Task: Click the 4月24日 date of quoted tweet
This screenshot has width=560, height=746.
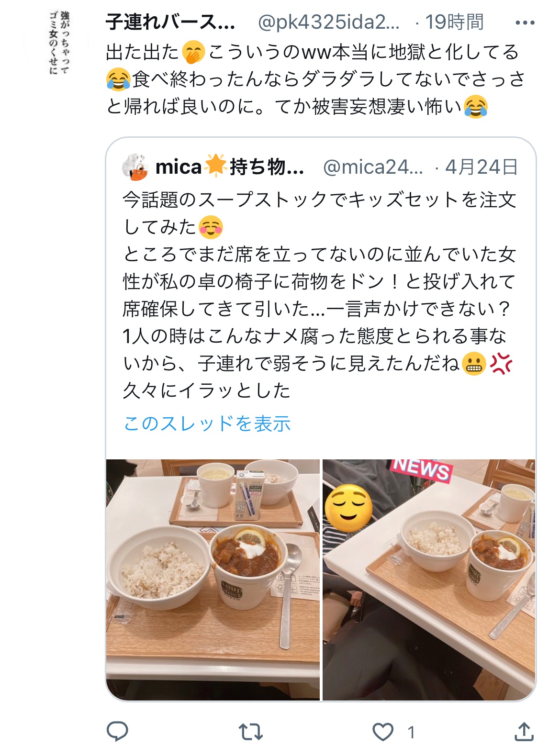Action: point(482,167)
